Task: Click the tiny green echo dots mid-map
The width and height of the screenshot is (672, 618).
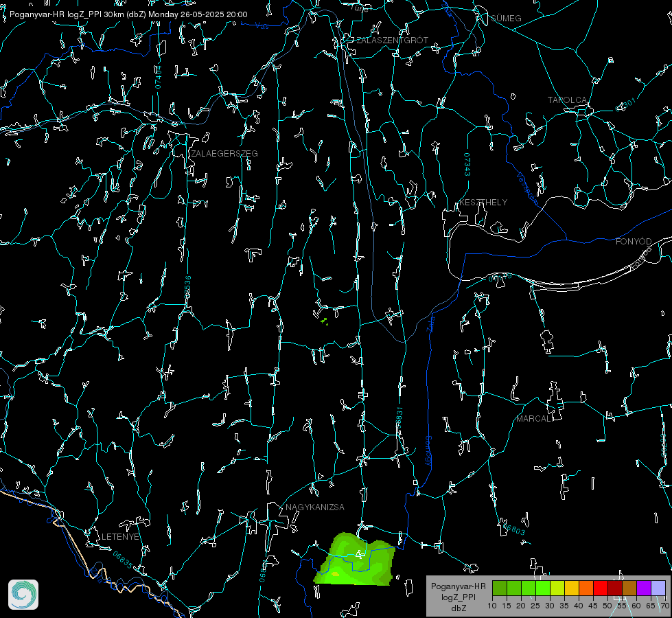Action: (x=325, y=321)
